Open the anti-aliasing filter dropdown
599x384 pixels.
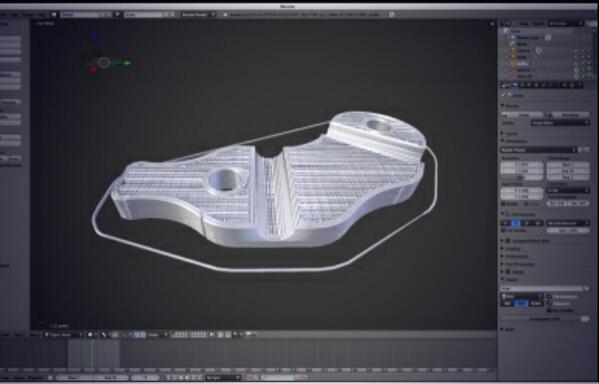[568, 223]
